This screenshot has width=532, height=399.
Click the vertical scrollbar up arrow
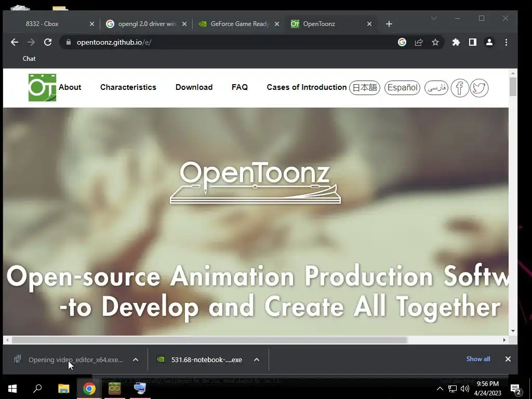[x=513, y=73]
